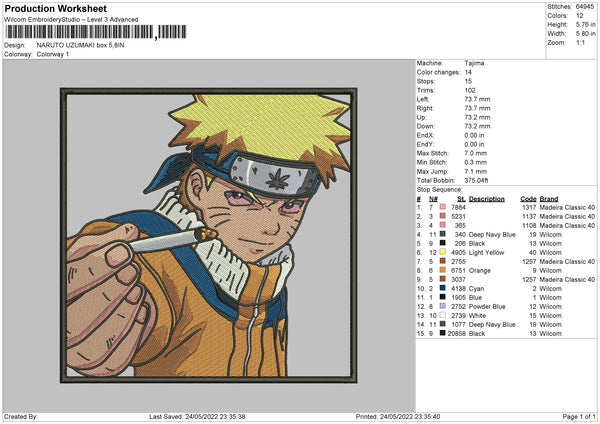Select the Black swatch with 20858 stitches
Image resolution: width=600 pixels, height=424 pixels.
click(x=443, y=333)
